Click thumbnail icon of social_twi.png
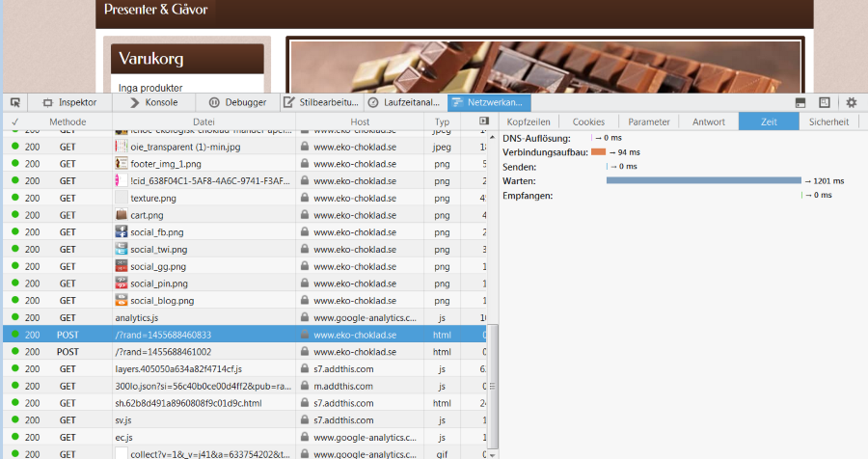The height and width of the screenshot is (459, 868). pyautogui.click(x=122, y=249)
